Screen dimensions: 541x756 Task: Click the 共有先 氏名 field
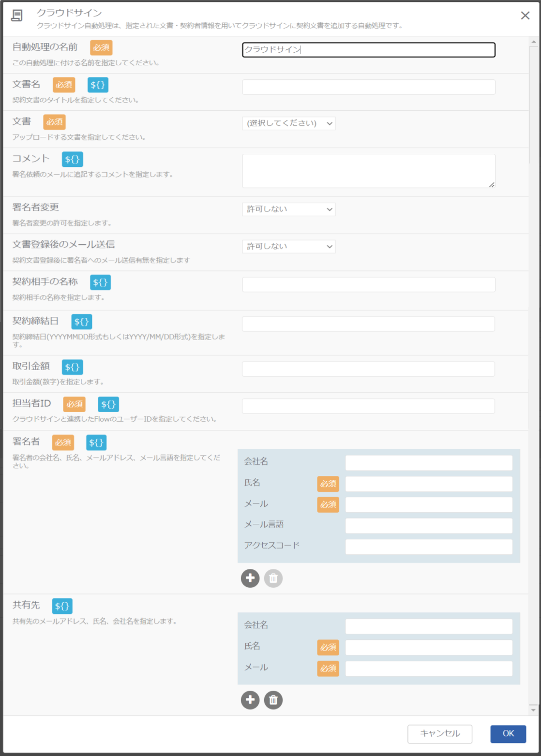(x=429, y=647)
